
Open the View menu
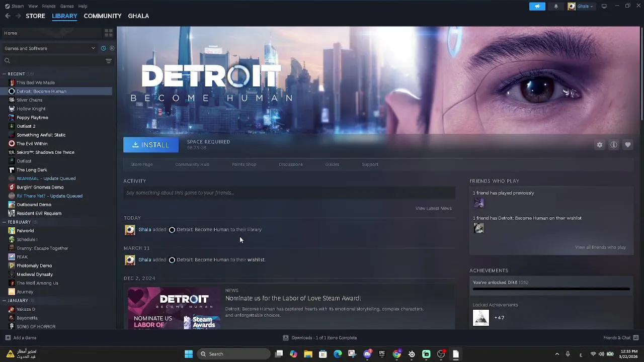pyautogui.click(x=33, y=6)
